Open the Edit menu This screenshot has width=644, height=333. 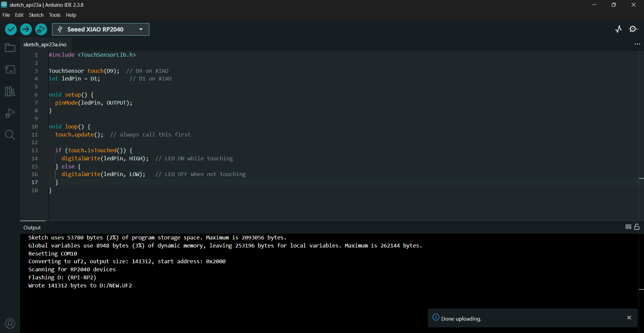[x=19, y=15]
